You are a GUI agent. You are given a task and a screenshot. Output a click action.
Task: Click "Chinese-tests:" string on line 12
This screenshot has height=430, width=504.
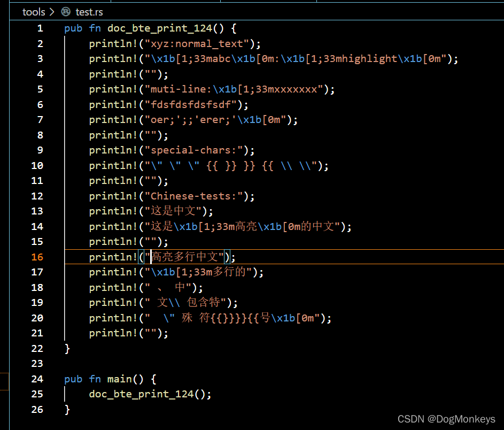tap(194, 196)
